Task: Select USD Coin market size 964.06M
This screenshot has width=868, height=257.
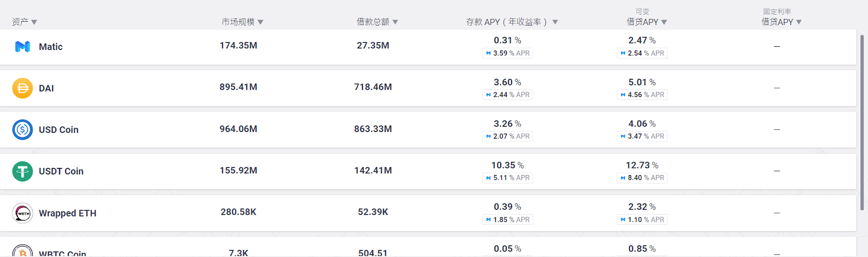Action: [239, 129]
